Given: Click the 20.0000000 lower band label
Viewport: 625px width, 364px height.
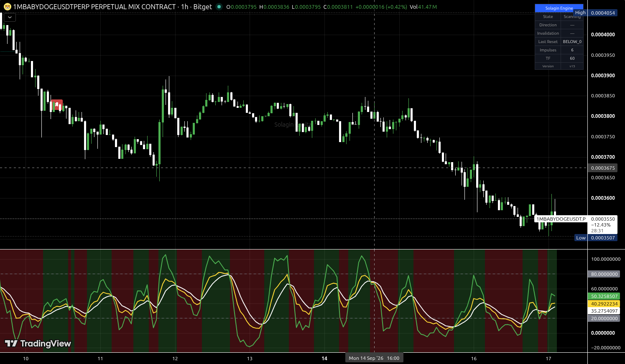Looking at the screenshot, I should point(604,318).
